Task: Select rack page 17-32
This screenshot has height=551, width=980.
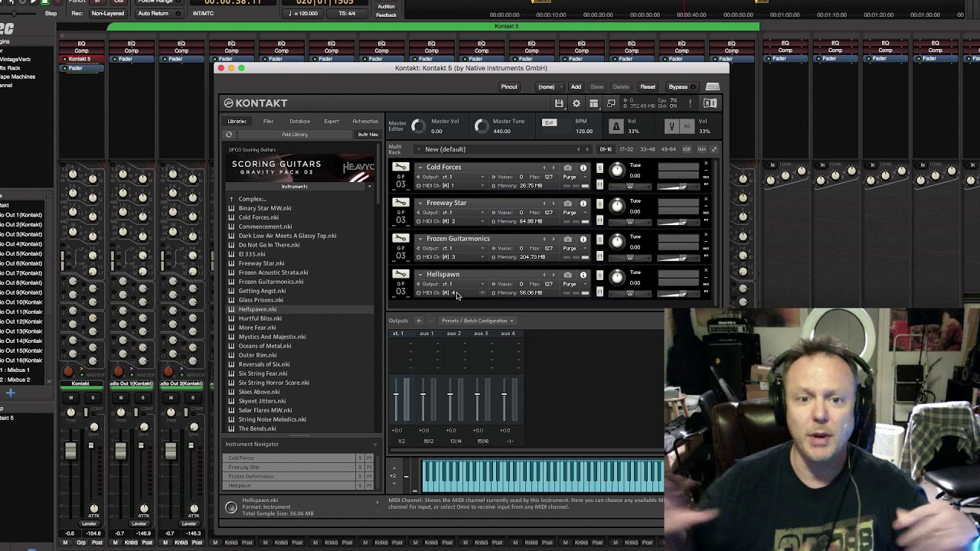Action: pos(626,149)
